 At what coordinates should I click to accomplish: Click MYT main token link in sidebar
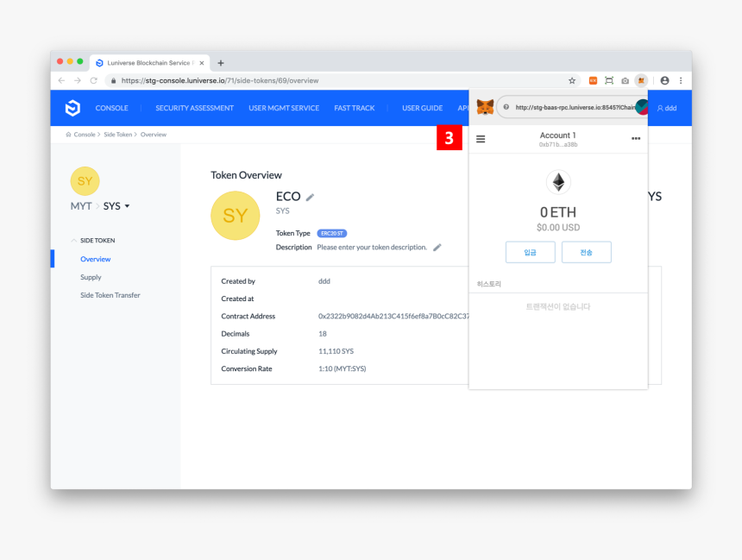point(81,206)
